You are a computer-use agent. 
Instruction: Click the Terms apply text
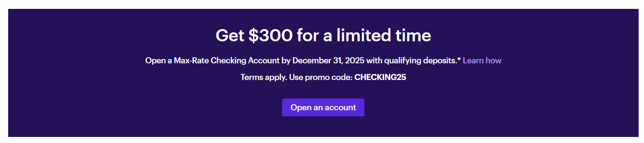click(x=264, y=78)
